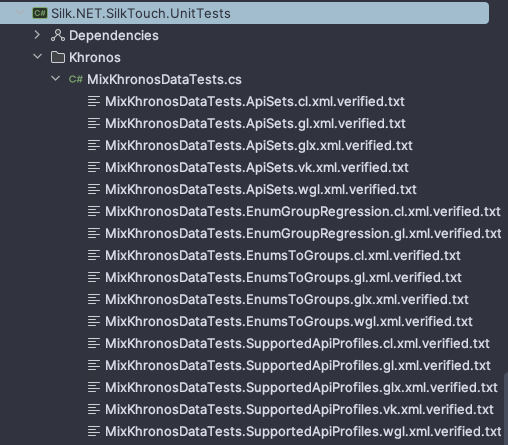Select the Khronos folder label
The image size is (508, 445).
pyautogui.click(x=95, y=57)
